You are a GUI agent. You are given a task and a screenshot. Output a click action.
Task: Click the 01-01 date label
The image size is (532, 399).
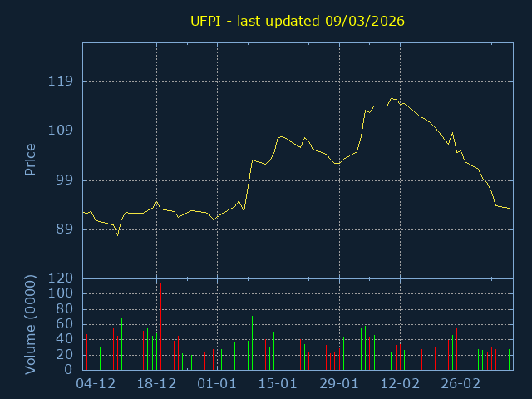click(217, 384)
